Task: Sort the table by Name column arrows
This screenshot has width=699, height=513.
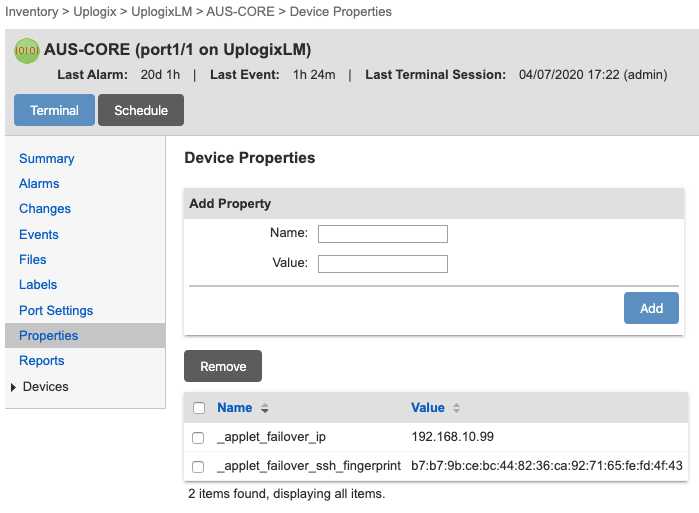Action: 265,408
